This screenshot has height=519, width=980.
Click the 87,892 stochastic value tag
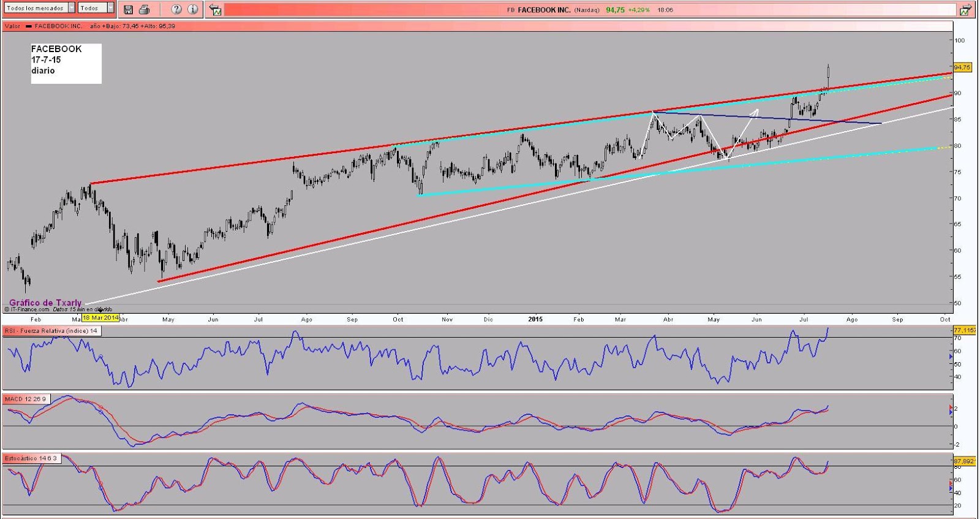(x=964, y=460)
